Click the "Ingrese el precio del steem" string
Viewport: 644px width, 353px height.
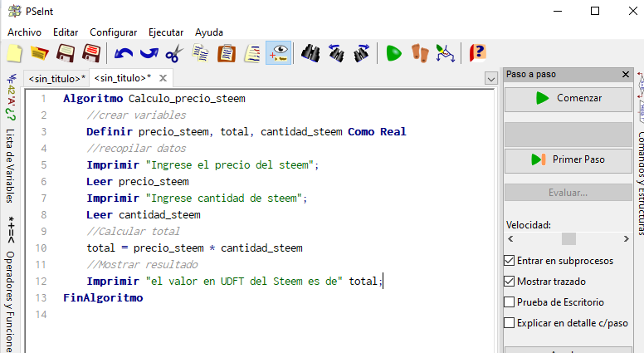[x=230, y=165]
